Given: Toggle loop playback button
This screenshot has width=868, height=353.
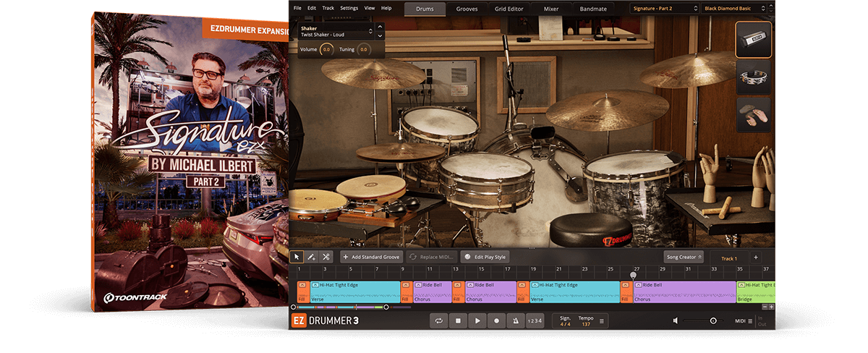Looking at the screenshot, I should click(438, 320).
